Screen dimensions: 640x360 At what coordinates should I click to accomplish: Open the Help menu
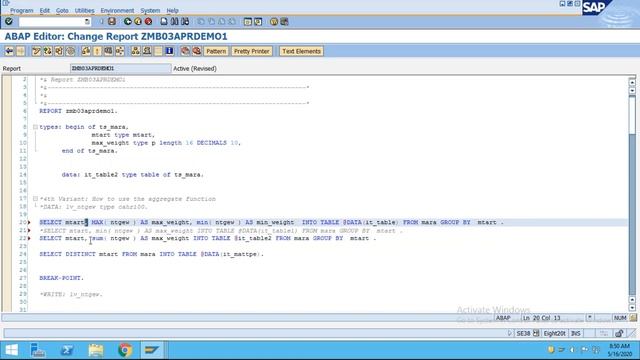pyautogui.click(x=172, y=10)
